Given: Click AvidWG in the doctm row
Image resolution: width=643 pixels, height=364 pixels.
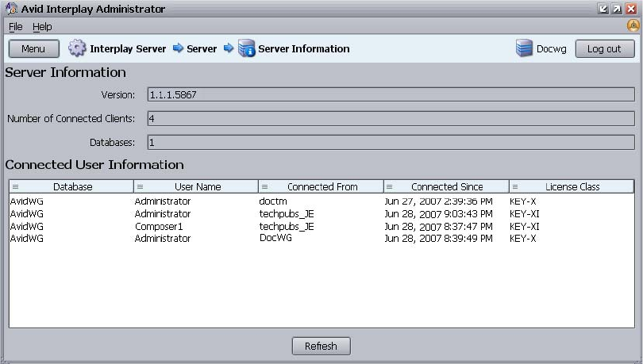Looking at the screenshot, I should point(27,201).
